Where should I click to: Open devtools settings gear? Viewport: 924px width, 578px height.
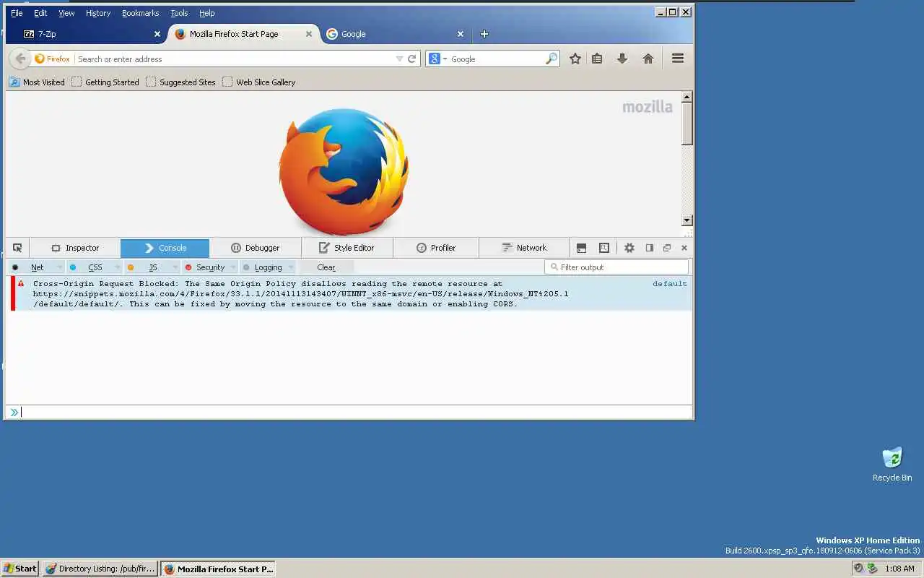tap(629, 248)
